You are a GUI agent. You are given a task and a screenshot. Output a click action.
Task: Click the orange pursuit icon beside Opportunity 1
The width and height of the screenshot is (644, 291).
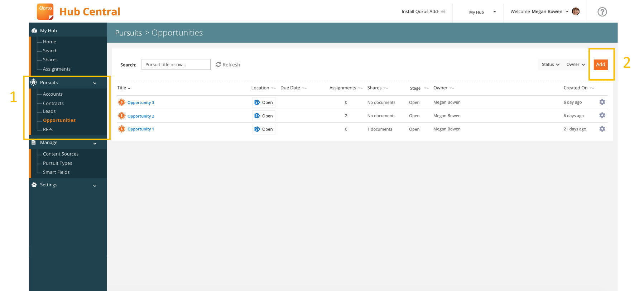coord(122,129)
